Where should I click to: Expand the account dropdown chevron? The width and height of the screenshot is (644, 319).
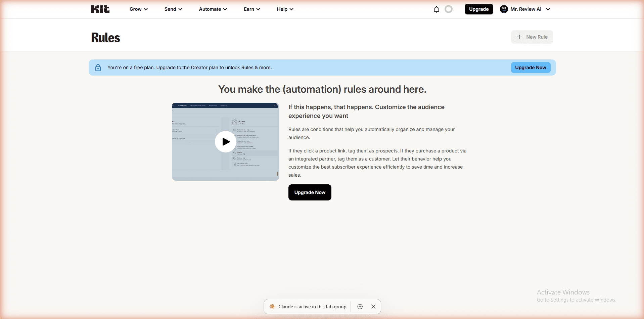point(548,9)
